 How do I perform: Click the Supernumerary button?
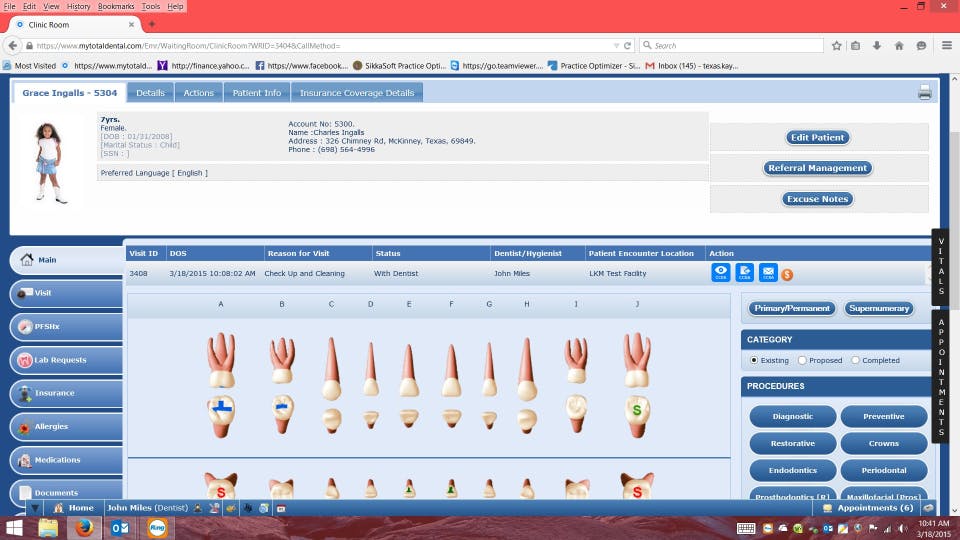879,308
